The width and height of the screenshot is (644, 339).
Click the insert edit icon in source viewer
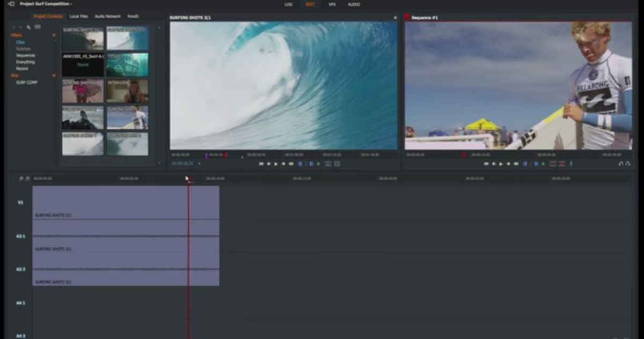tap(327, 164)
